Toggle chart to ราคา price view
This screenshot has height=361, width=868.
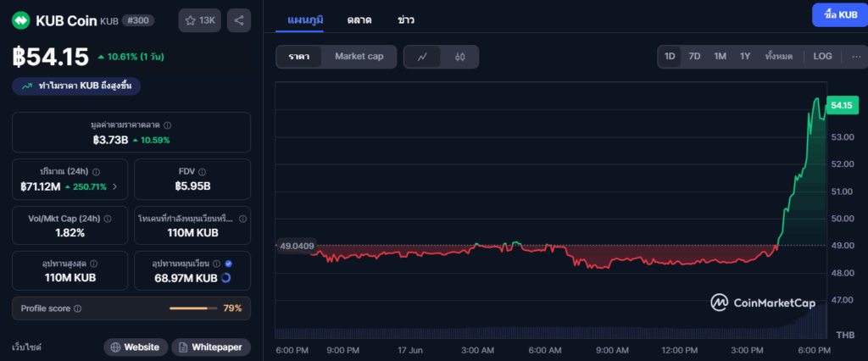(x=298, y=57)
